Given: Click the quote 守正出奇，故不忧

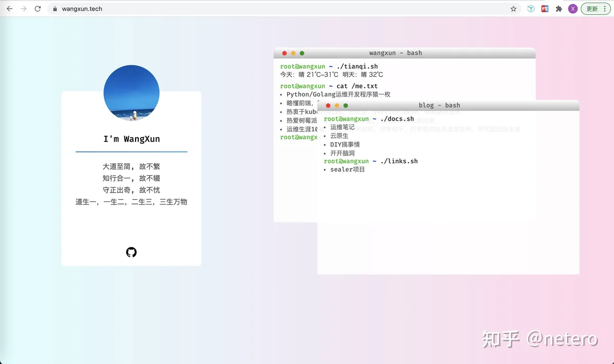Looking at the screenshot, I should pos(131,190).
